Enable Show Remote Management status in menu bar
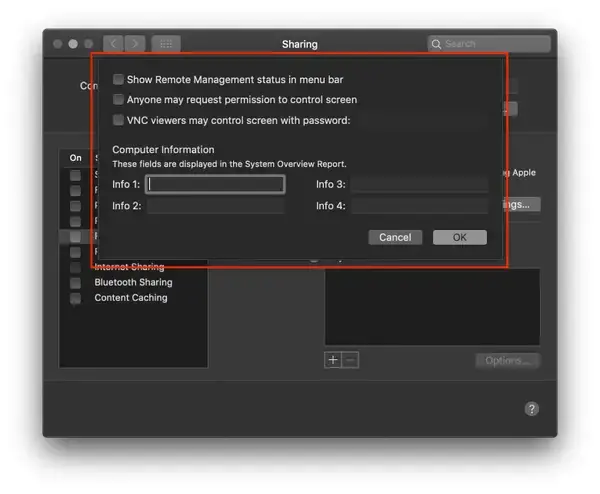 [x=118, y=79]
